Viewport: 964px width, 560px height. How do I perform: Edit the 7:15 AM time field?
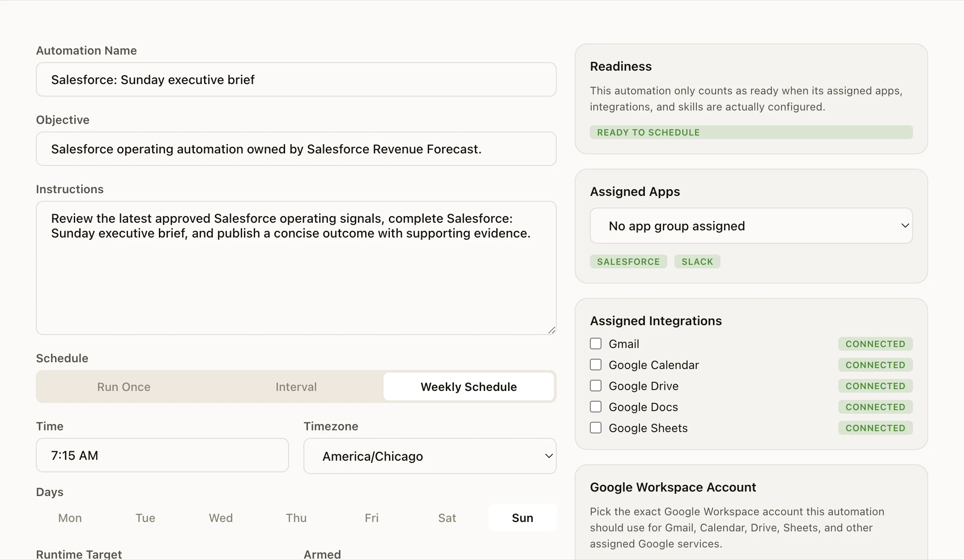(162, 455)
